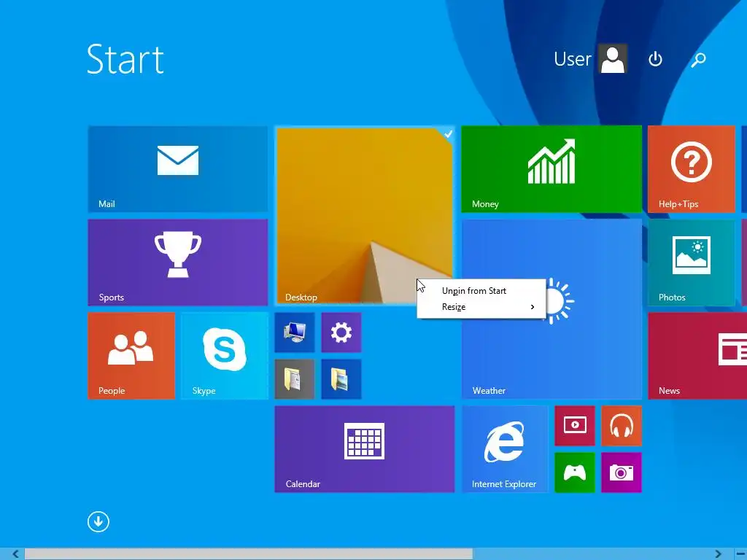Open the PC settings gear tile
Image resolution: width=747 pixels, height=560 pixels.
[x=341, y=332]
